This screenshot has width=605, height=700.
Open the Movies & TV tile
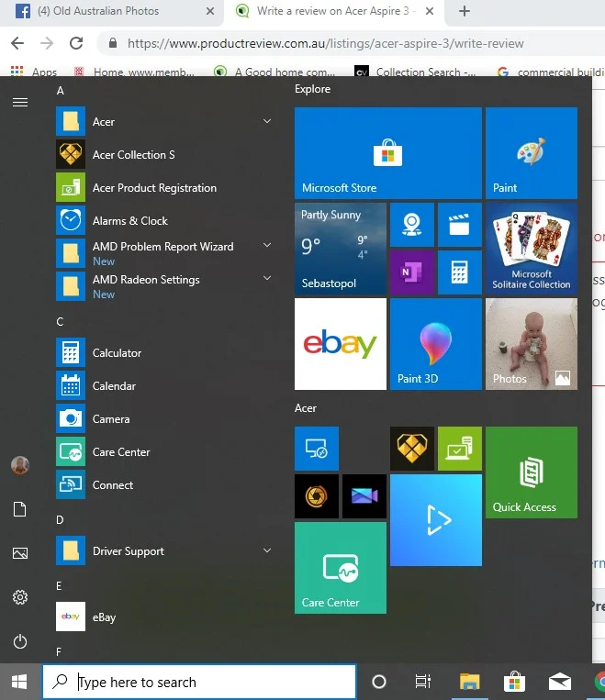coord(459,225)
